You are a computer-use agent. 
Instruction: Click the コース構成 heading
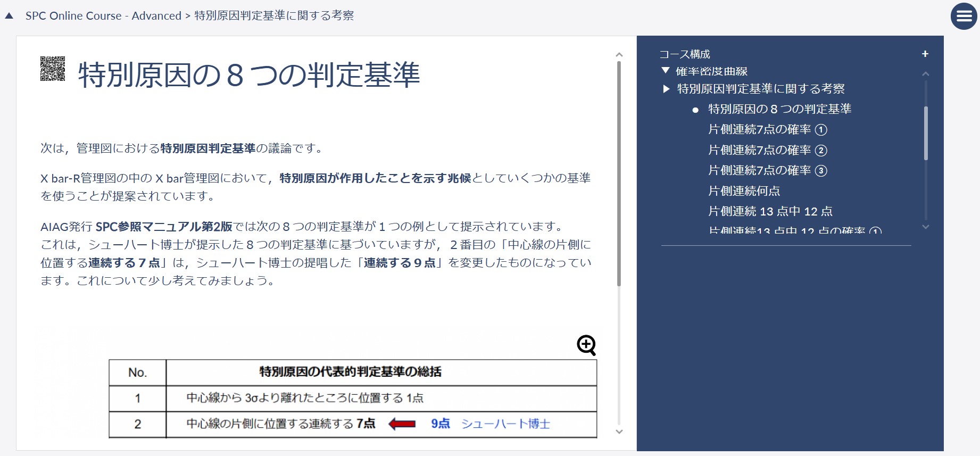pyautogui.click(x=685, y=54)
